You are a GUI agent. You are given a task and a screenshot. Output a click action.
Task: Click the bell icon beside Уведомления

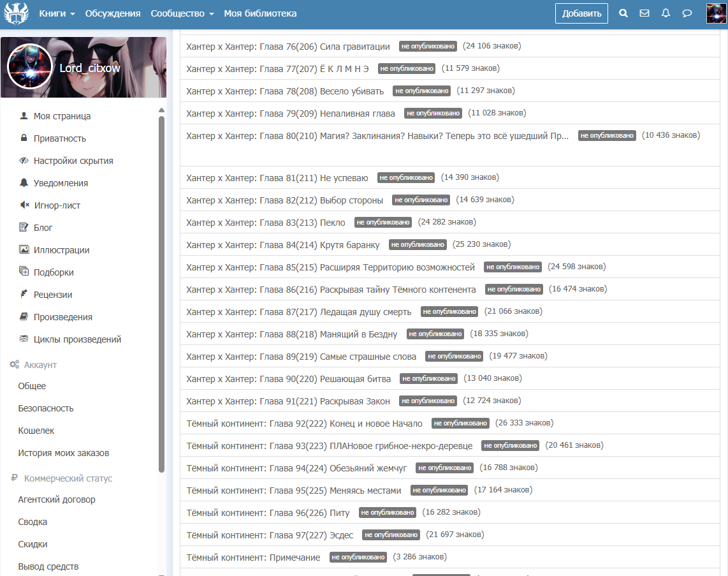24,182
